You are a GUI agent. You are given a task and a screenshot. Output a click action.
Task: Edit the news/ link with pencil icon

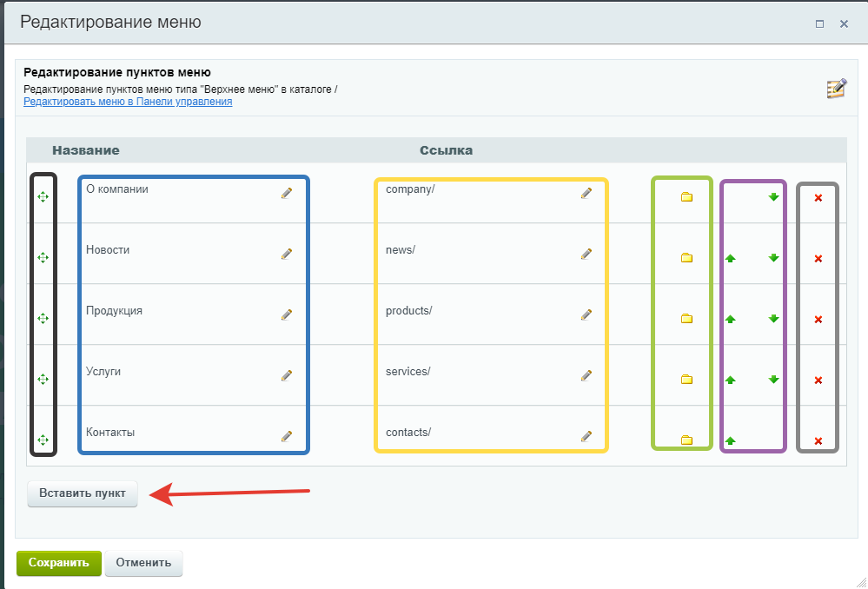[x=586, y=254]
